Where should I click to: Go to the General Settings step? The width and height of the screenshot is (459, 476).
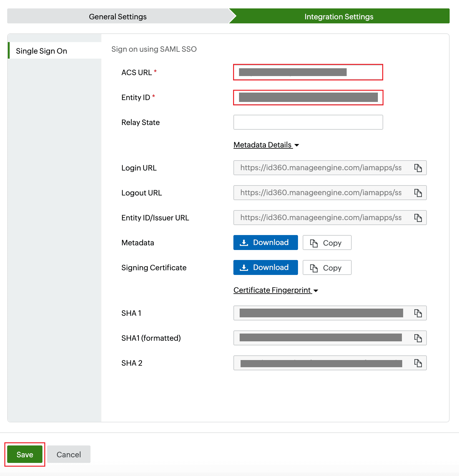click(118, 16)
